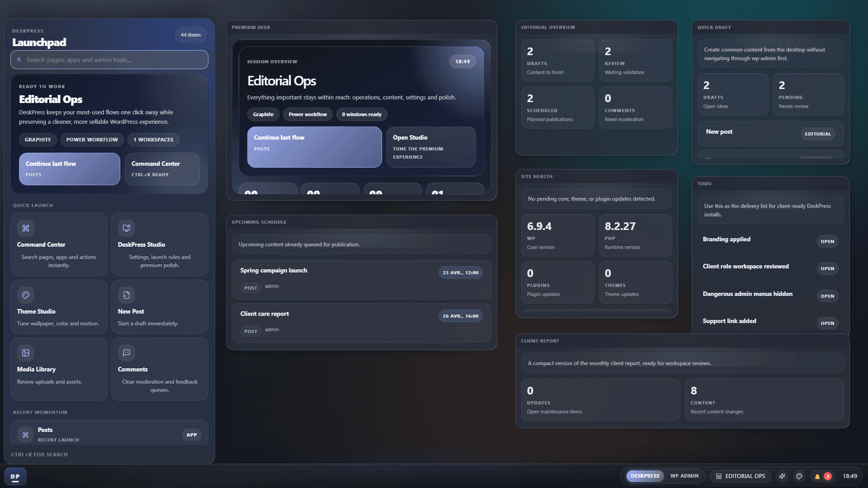Screen dimensions: 868x488
Task: Select the Command Center shortcut icon
Action: (26, 228)
